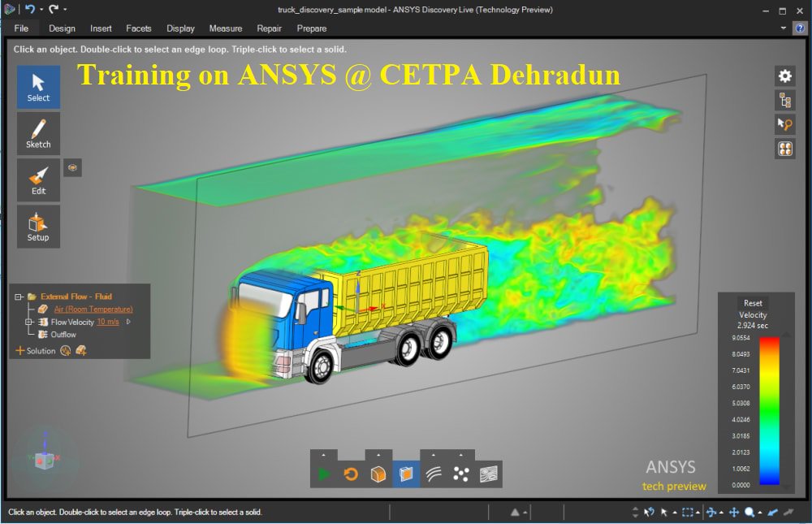This screenshot has height=524, width=812.
Task: Expand options above the streamlines icon
Action: pos(434,455)
